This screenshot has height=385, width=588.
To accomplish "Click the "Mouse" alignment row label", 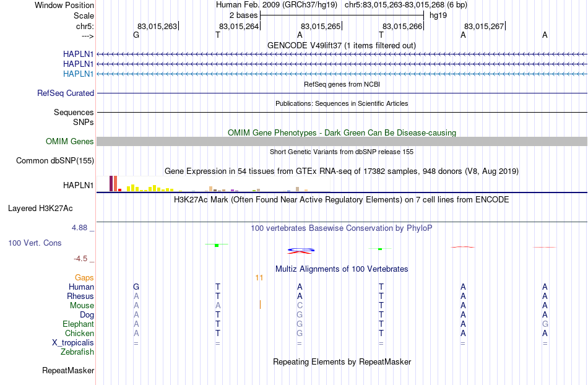I will [82, 306].
